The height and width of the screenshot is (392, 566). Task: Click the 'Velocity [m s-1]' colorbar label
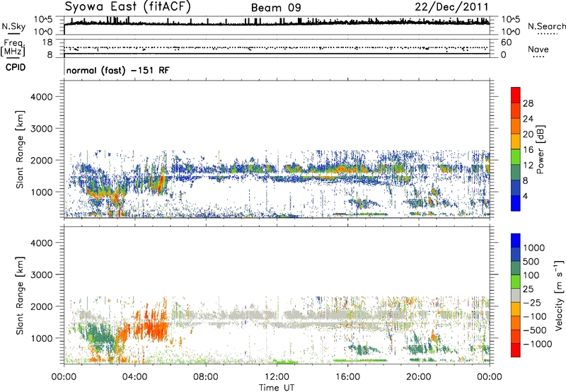[559, 295]
